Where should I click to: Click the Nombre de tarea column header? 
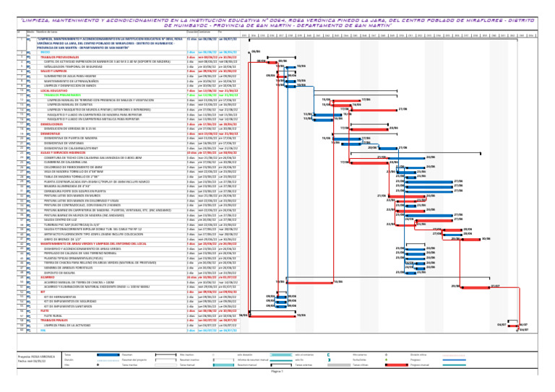tap(47, 32)
